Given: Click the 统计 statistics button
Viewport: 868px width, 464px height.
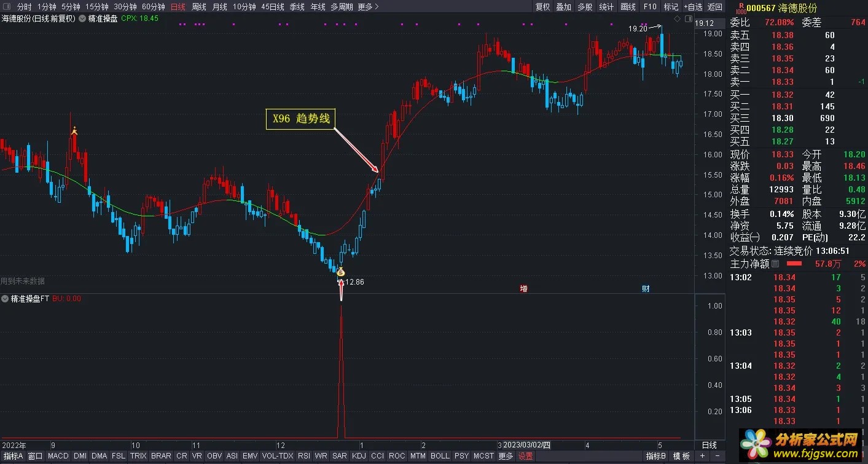Looking at the screenshot, I should pos(606,7).
